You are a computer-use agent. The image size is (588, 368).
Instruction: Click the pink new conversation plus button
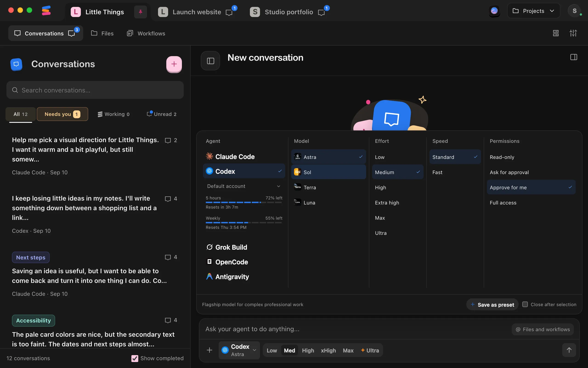(x=174, y=64)
